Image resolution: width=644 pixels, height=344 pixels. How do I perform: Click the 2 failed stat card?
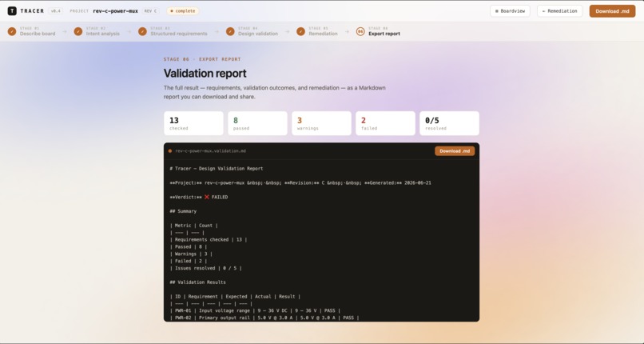(x=385, y=123)
